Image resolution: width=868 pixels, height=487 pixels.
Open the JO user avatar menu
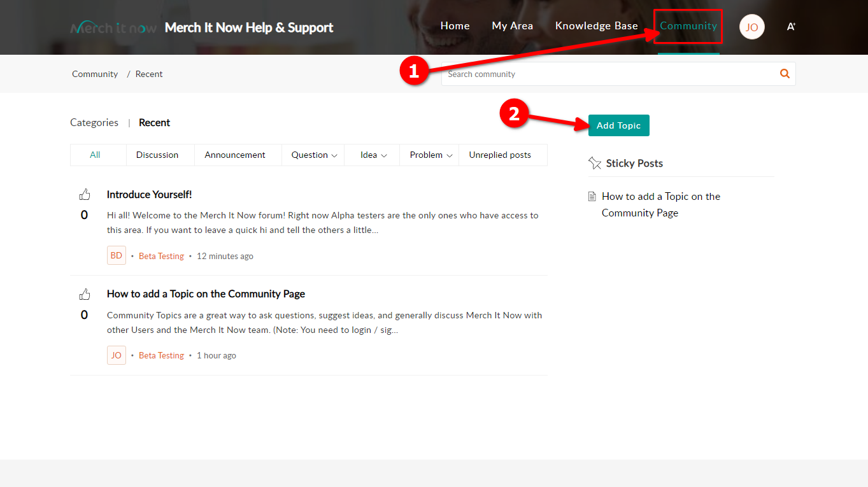click(x=752, y=27)
